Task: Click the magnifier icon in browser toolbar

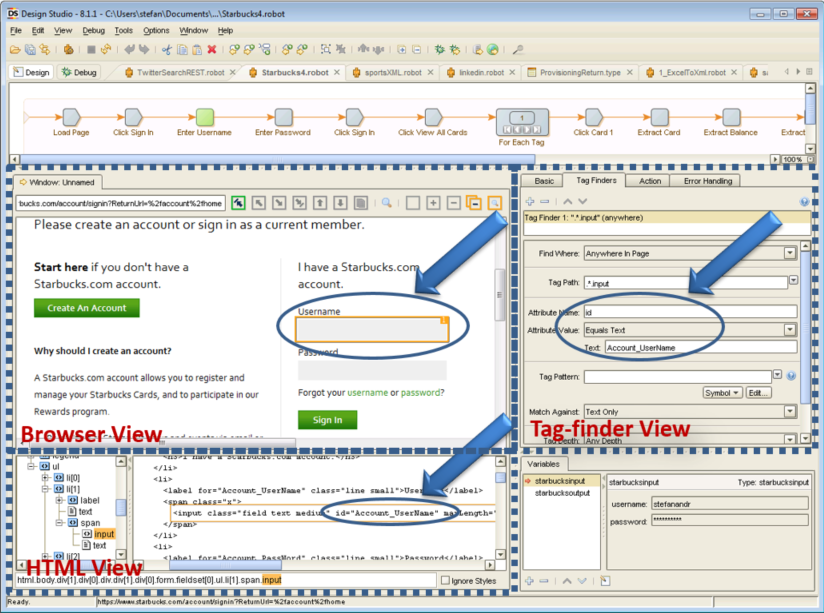Action: (387, 203)
